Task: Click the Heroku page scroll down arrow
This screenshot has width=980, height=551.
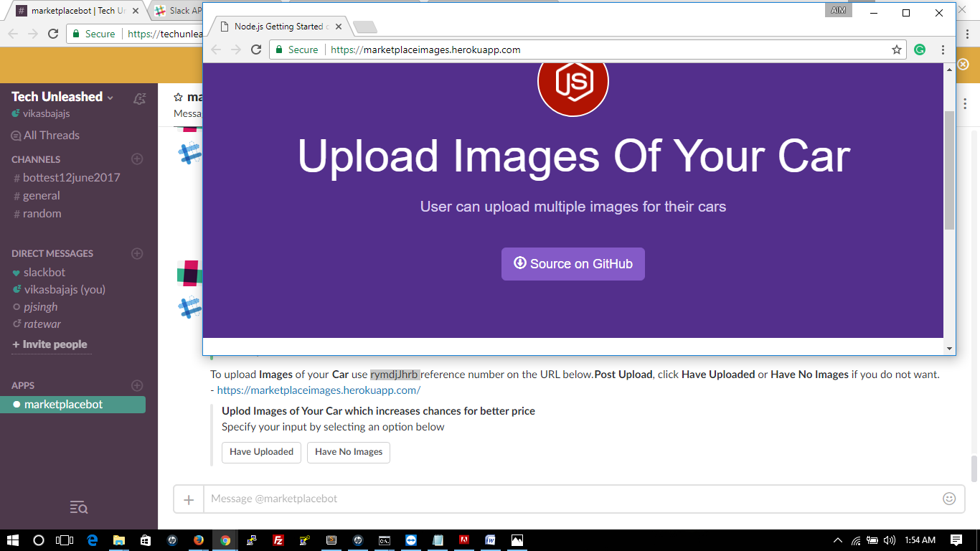Action: 949,349
